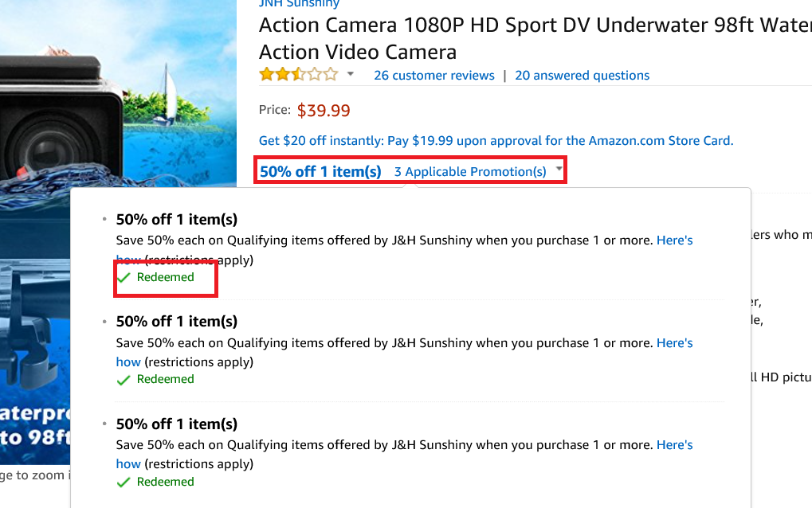The height and width of the screenshot is (508, 812).
Task: Click the third promotion's green Redeemed checkmark
Action: coord(124,483)
